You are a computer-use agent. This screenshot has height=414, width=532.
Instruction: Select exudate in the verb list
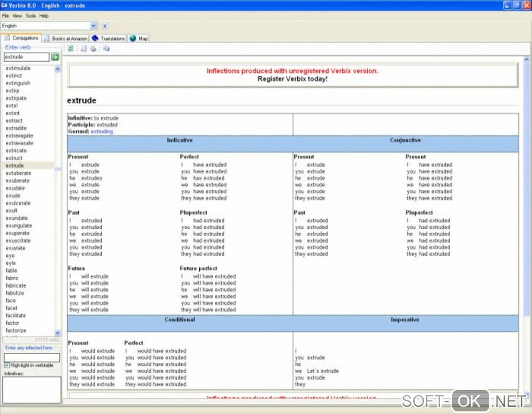(x=15, y=188)
